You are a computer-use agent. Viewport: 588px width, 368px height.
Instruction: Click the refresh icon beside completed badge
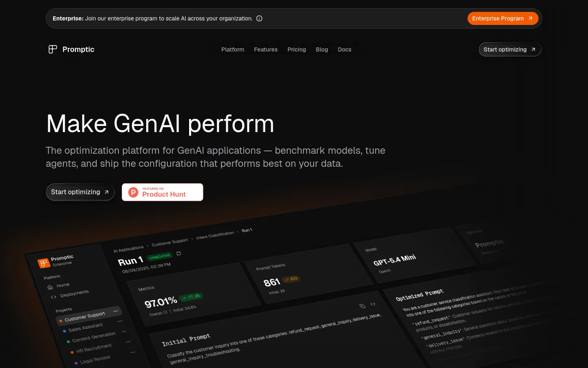click(178, 254)
